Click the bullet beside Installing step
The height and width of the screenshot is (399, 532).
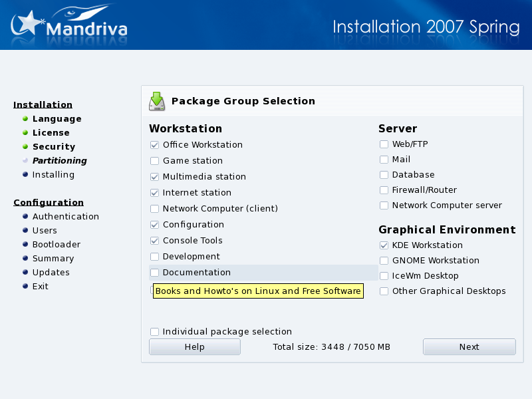[x=25, y=175]
